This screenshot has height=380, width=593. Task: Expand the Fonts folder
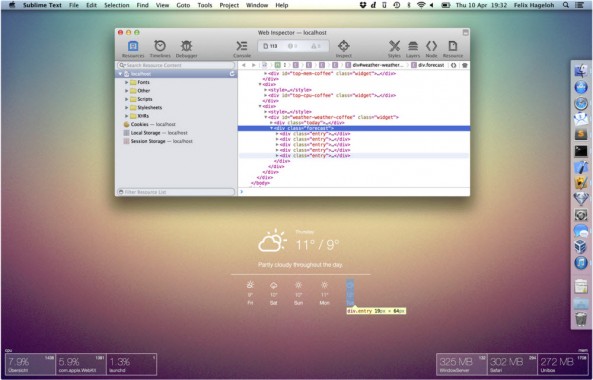126,82
